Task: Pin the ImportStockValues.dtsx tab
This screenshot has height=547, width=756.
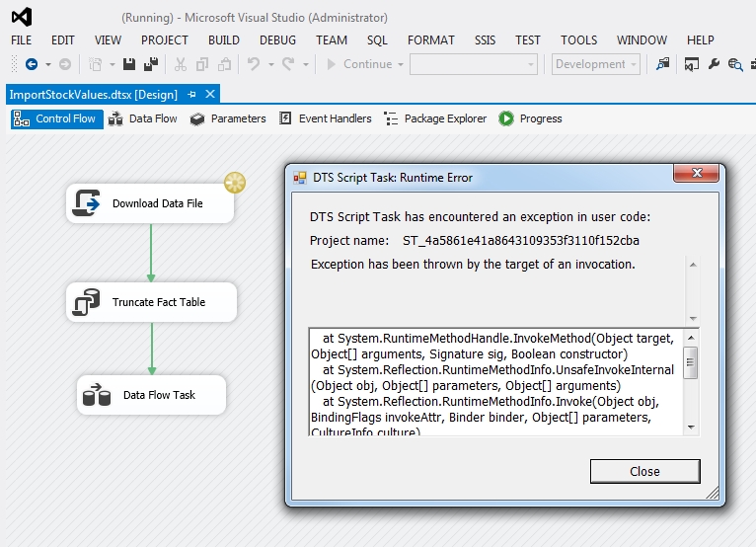Action: coord(192,95)
